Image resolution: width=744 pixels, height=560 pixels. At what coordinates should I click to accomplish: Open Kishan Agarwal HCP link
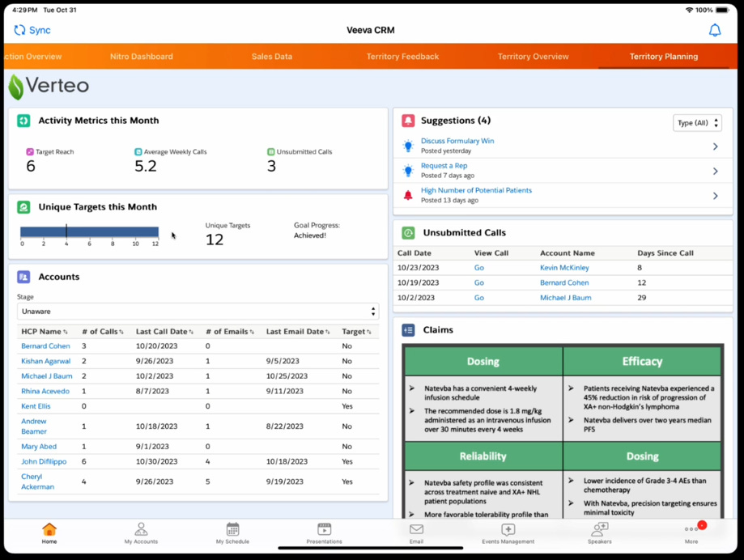45,361
